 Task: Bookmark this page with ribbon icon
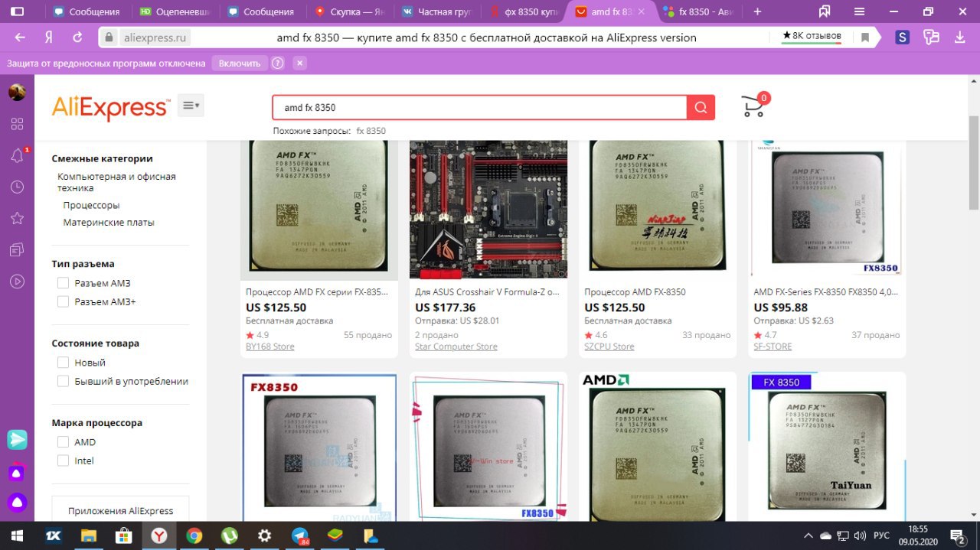(x=865, y=37)
